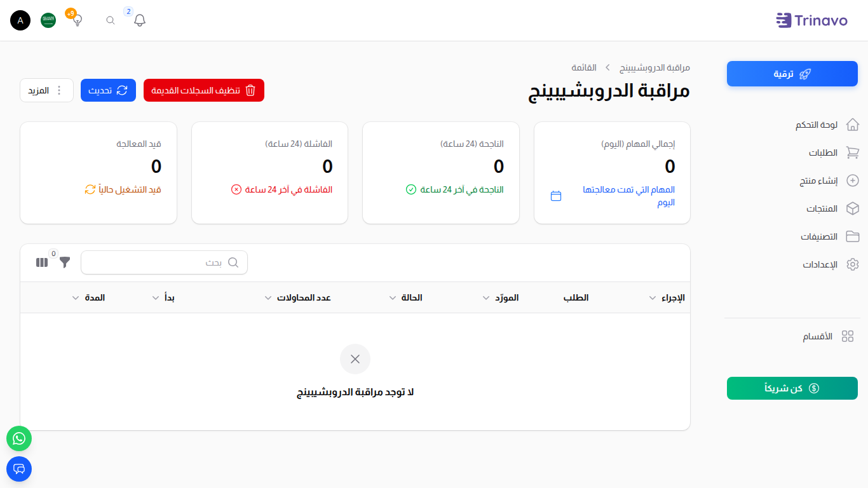Click the الطلب column header
Screen dimensions: 868x488
pos(576,297)
